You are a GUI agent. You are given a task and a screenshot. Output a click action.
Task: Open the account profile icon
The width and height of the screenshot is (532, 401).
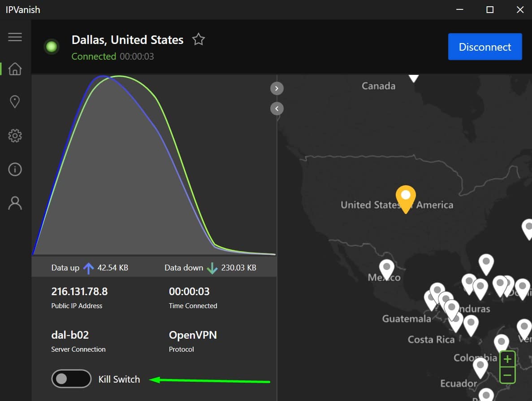point(15,203)
